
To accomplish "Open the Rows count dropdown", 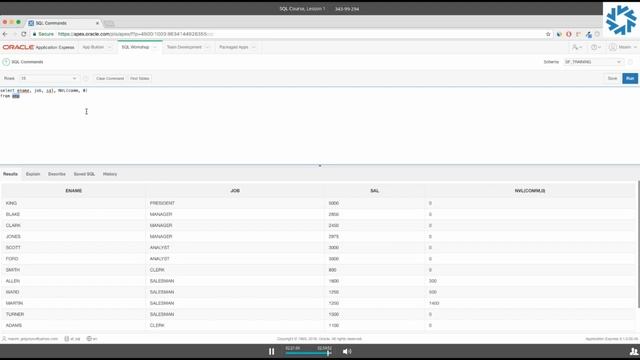I will pos(49,78).
